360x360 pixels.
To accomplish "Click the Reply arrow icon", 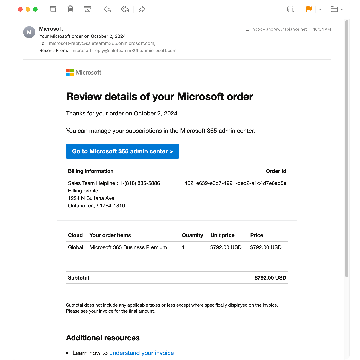I will coord(107,9).
